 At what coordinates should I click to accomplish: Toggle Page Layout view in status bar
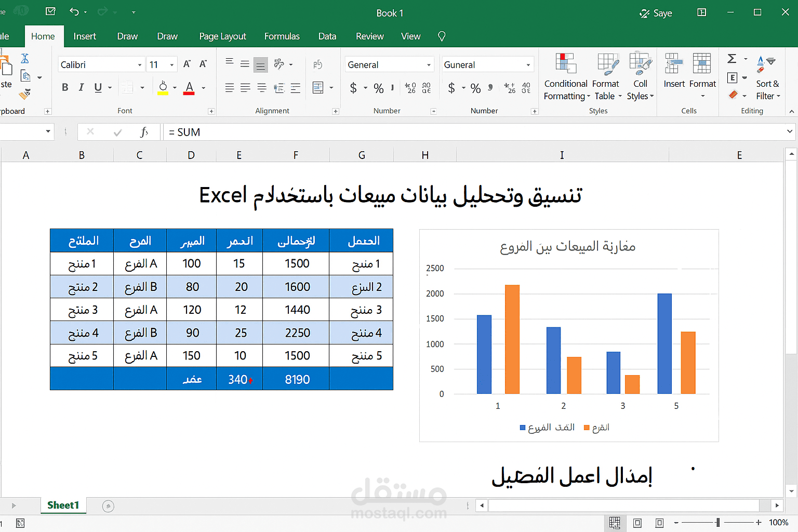[637, 523]
